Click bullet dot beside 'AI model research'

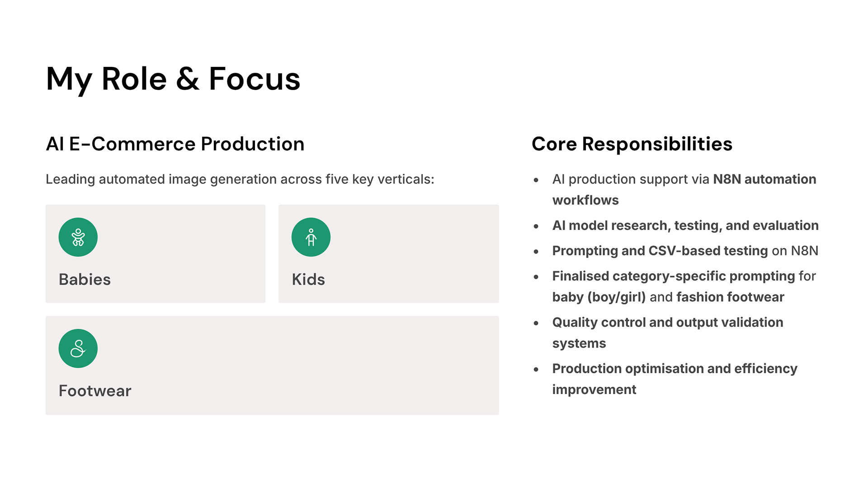click(x=536, y=226)
